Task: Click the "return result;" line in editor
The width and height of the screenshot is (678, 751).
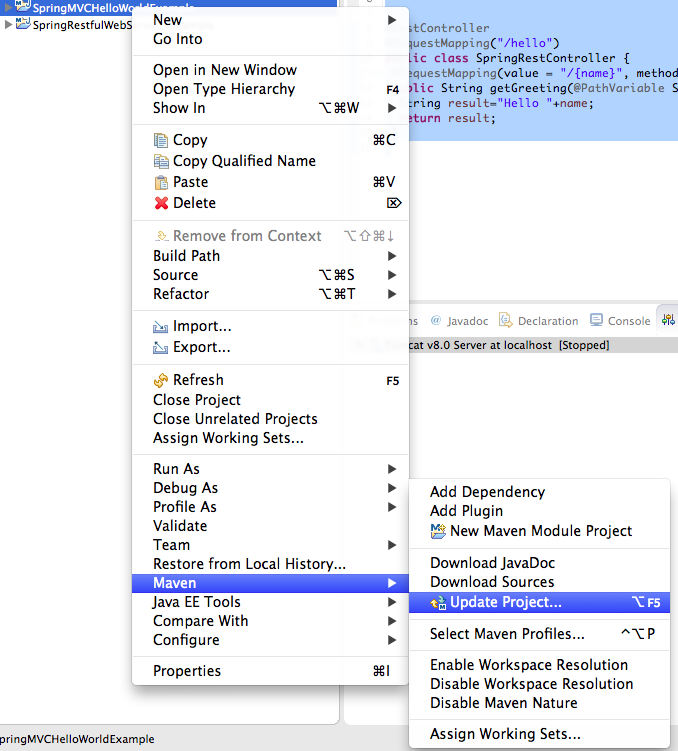Action: tap(451, 118)
